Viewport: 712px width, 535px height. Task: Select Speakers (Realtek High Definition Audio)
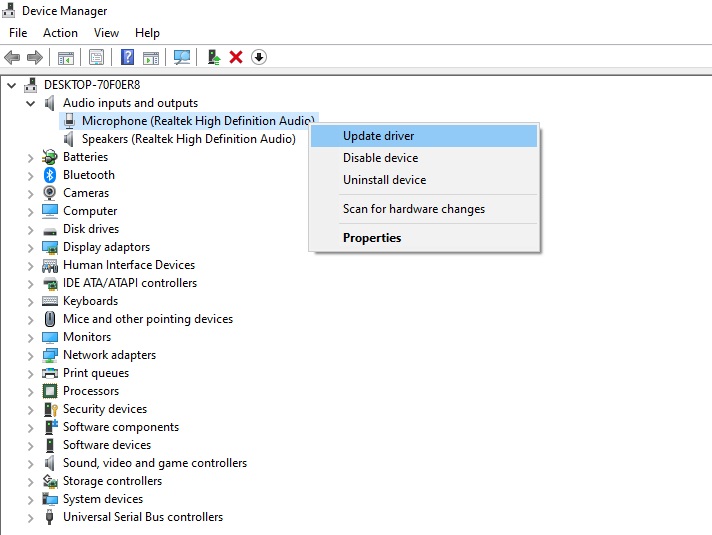click(x=188, y=139)
